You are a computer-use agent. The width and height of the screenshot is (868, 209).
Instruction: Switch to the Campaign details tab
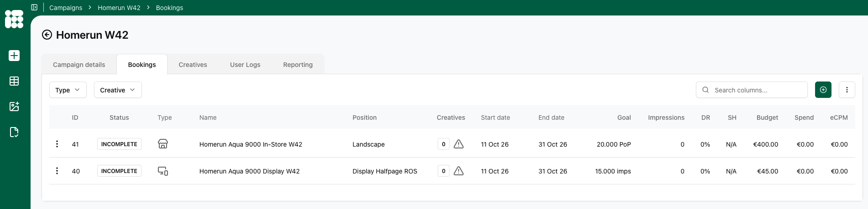79,64
